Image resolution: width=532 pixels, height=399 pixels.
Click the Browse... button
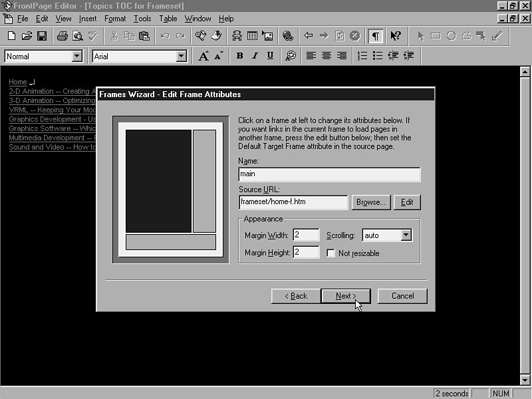pos(370,202)
